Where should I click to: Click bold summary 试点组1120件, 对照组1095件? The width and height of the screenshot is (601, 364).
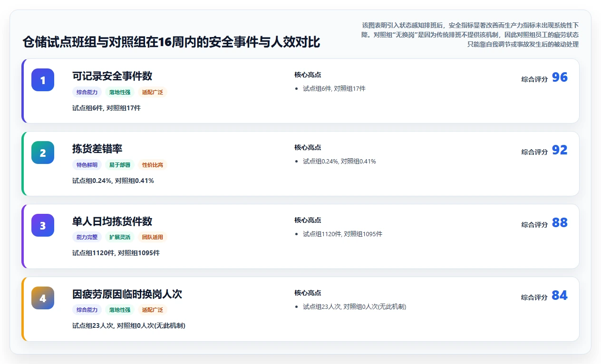point(116,253)
